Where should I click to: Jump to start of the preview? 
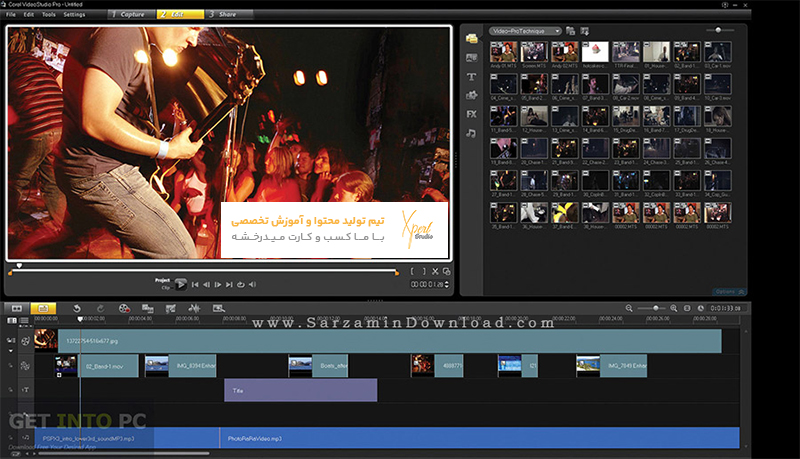(x=195, y=285)
